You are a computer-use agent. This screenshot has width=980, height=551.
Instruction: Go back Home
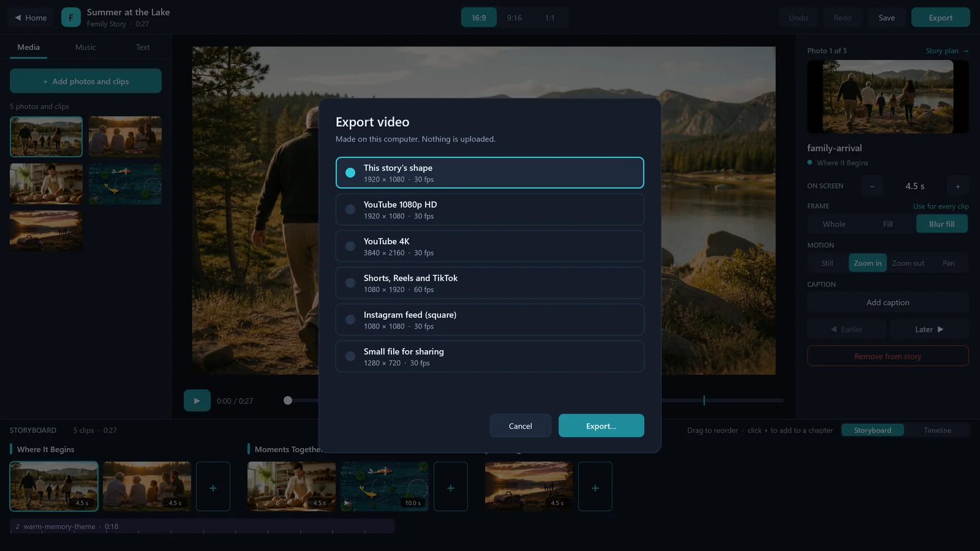31,18
